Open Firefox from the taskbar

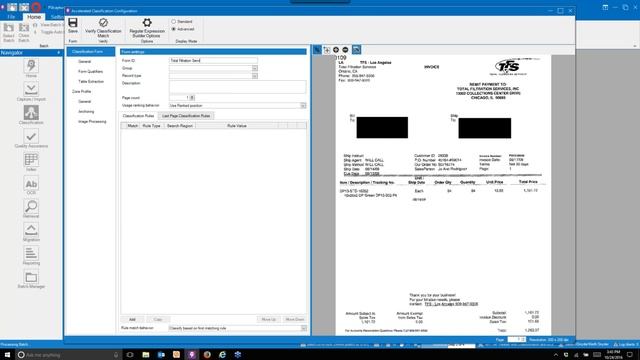pos(207,355)
